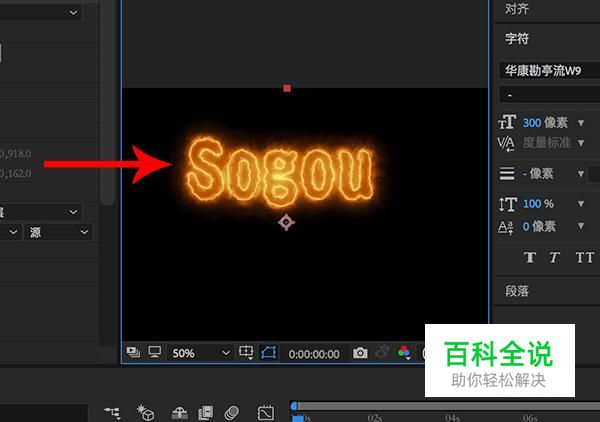Toggle Faux Italic T button

click(x=554, y=257)
